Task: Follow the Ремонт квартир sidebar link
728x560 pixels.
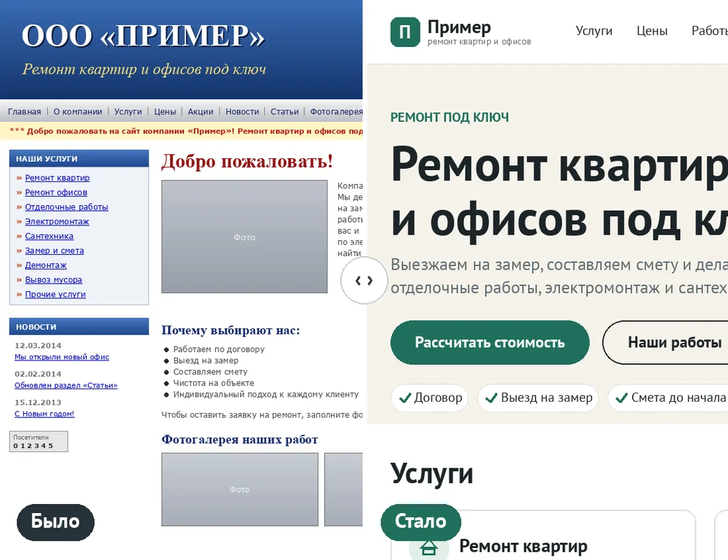Action: coord(57,177)
